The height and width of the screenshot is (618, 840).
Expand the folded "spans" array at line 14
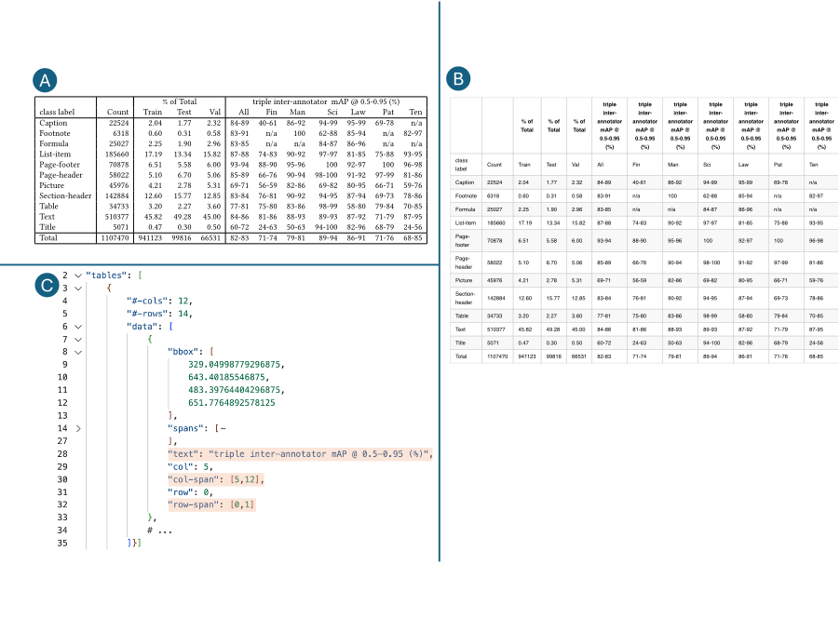click(x=78, y=428)
